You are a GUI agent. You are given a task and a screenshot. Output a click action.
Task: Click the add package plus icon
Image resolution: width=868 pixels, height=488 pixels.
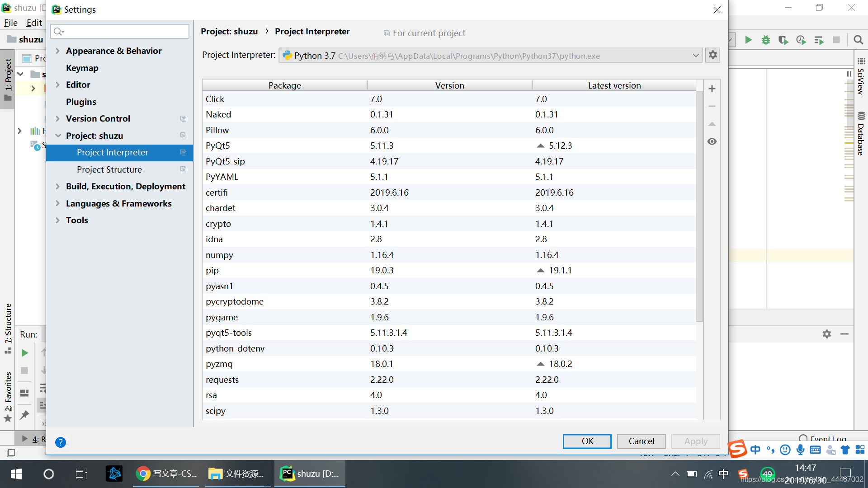712,89
